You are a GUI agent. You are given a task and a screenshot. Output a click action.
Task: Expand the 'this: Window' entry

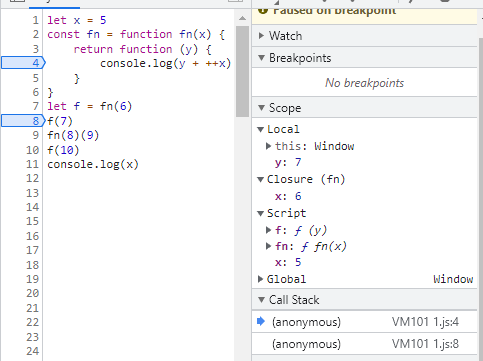[268, 146]
